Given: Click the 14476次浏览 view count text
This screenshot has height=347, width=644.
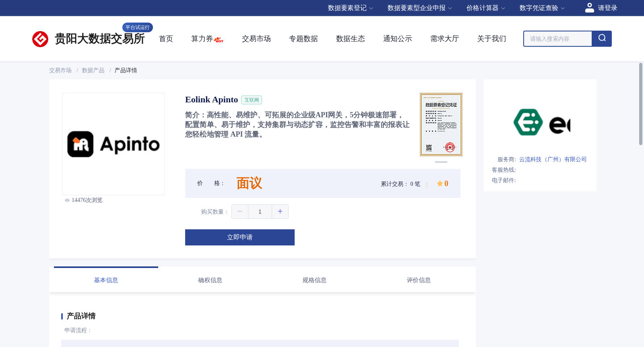Looking at the screenshot, I should [x=87, y=200].
